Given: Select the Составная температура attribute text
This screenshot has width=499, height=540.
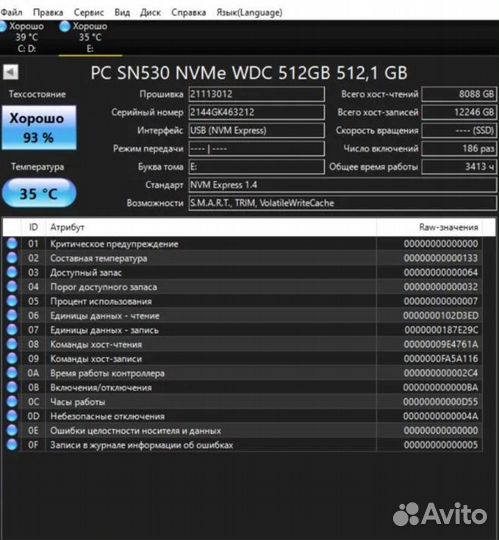Looking at the screenshot, I should (99, 258).
